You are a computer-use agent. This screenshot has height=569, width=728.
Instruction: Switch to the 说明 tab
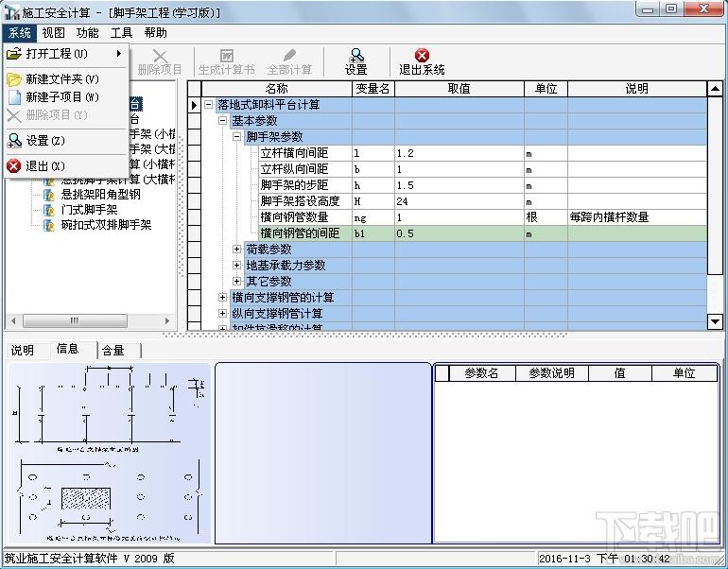pos(23,351)
